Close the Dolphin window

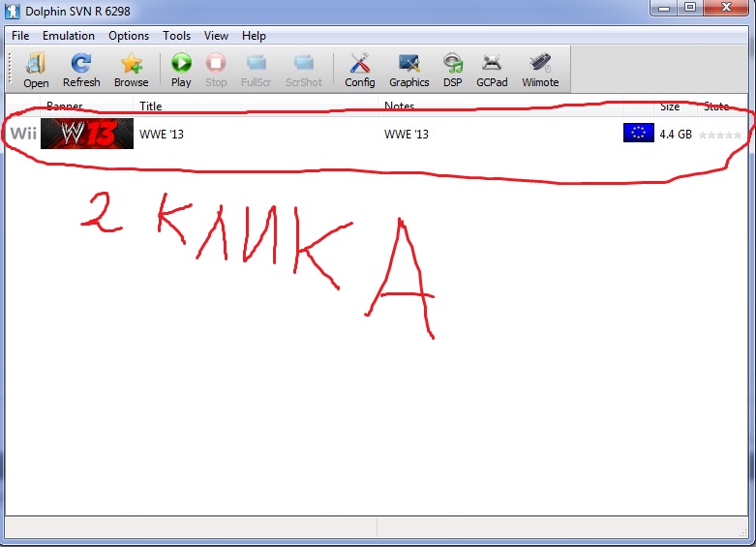[x=727, y=8]
